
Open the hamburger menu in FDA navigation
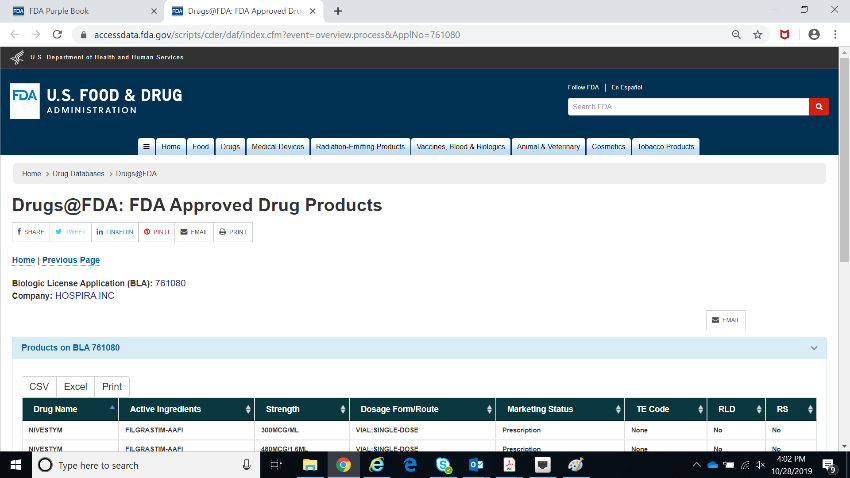[x=146, y=146]
